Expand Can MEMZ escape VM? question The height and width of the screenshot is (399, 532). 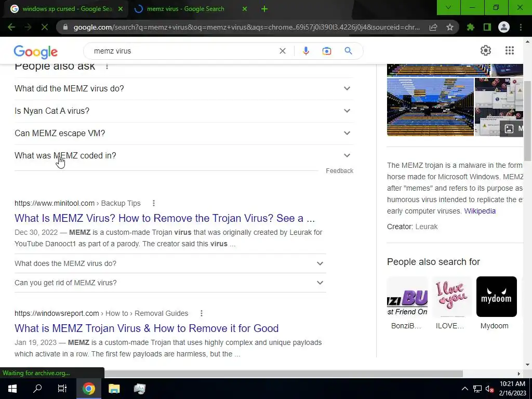pyautogui.click(x=184, y=134)
